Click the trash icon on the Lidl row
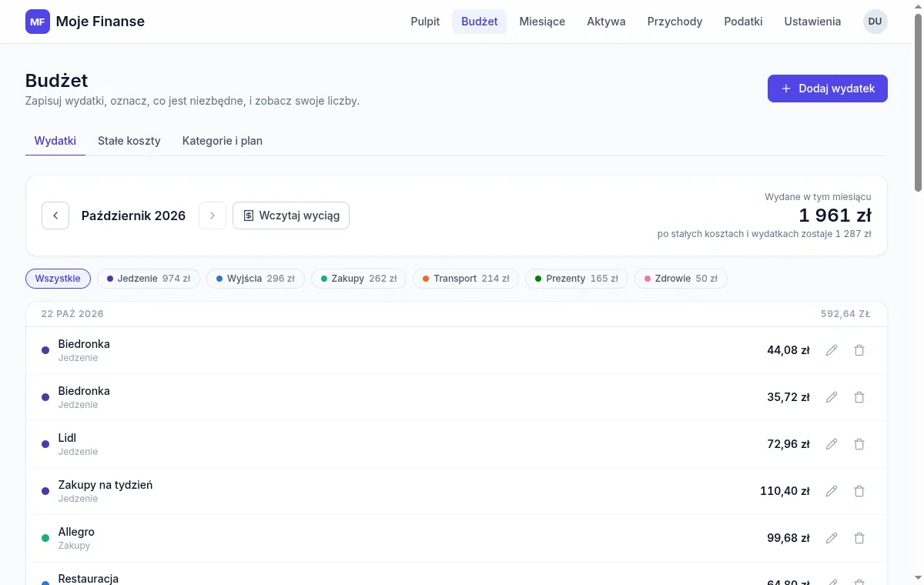Screen dimensions: 924x585 coord(859,444)
